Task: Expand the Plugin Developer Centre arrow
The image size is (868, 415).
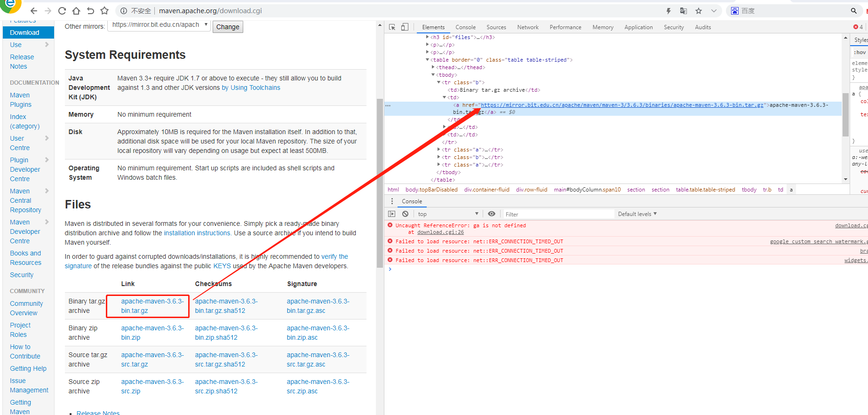Action: [x=47, y=160]
